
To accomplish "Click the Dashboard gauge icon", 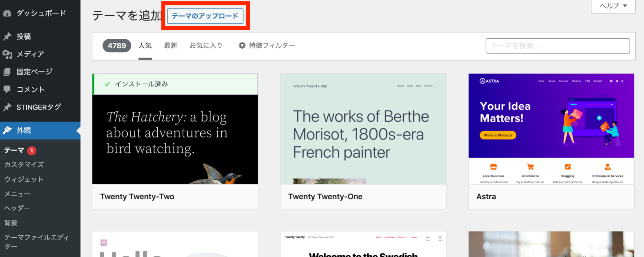I will [7, 13].
